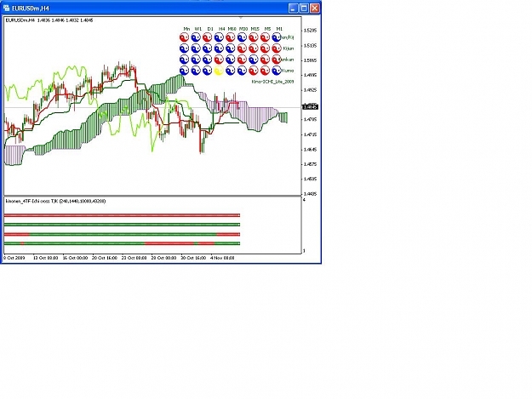
Task: Click the Kijun row icon under W1
Action: tap(196, 48)
